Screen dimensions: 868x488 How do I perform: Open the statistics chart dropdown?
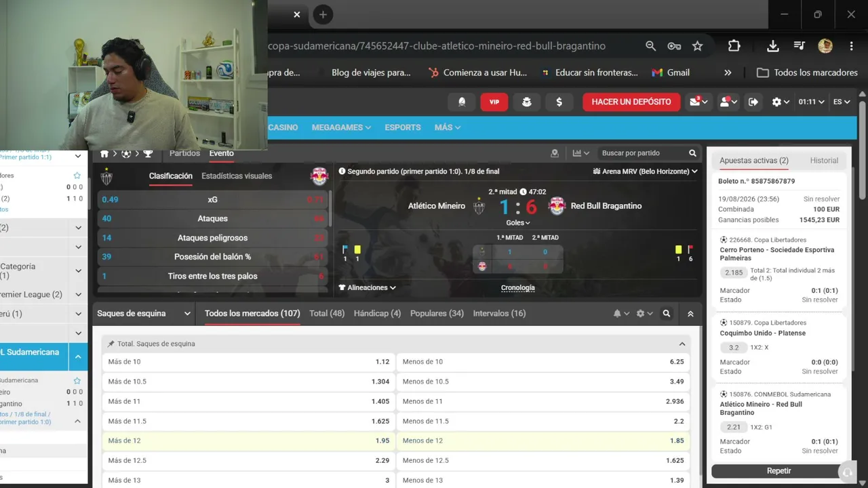click(580, 153)
